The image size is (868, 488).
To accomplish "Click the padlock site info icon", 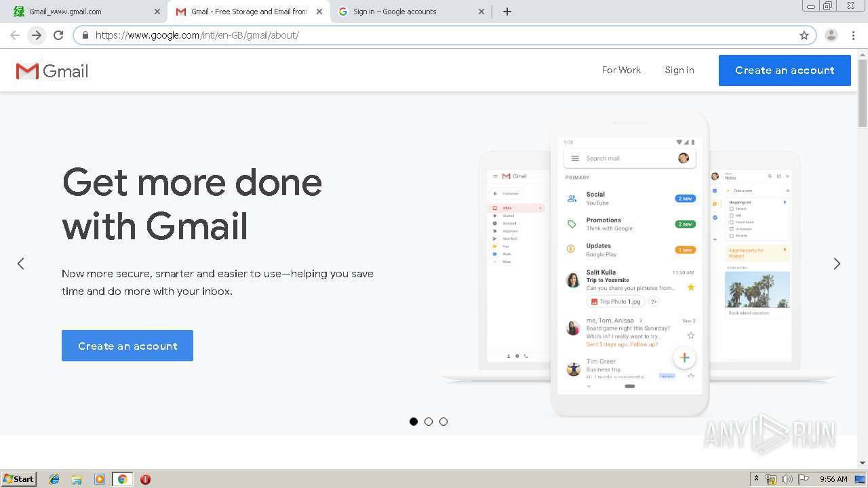I will point(85,35).
